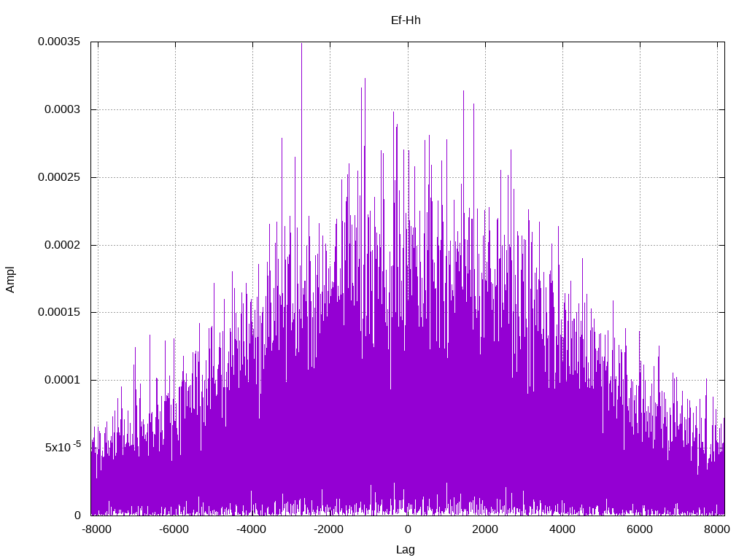The width and height of the screenshot is (747, 560).
Task: Click the plot title Ef-Hh
Action: (406, 20)
